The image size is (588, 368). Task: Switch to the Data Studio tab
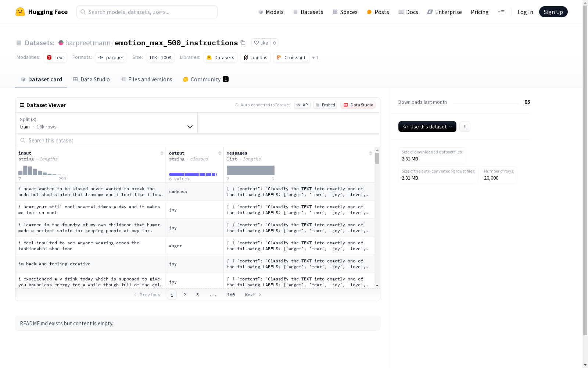(x=92, y=79)
